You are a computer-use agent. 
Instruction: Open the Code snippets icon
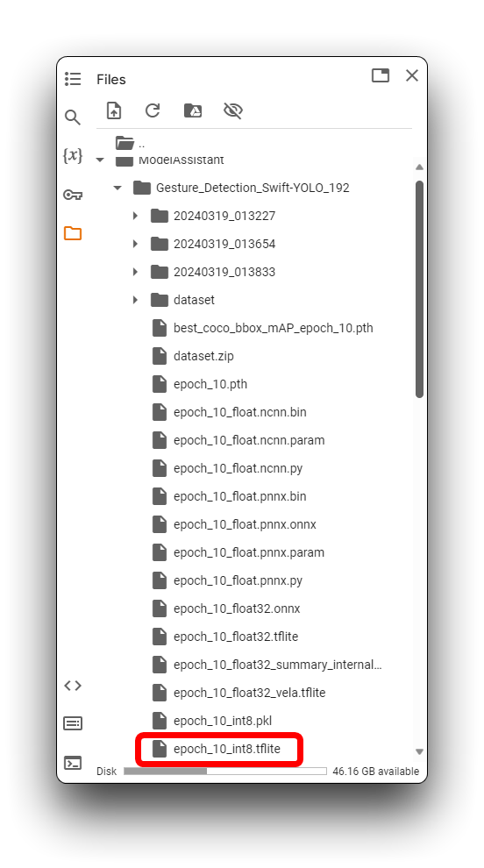point(73,686)
